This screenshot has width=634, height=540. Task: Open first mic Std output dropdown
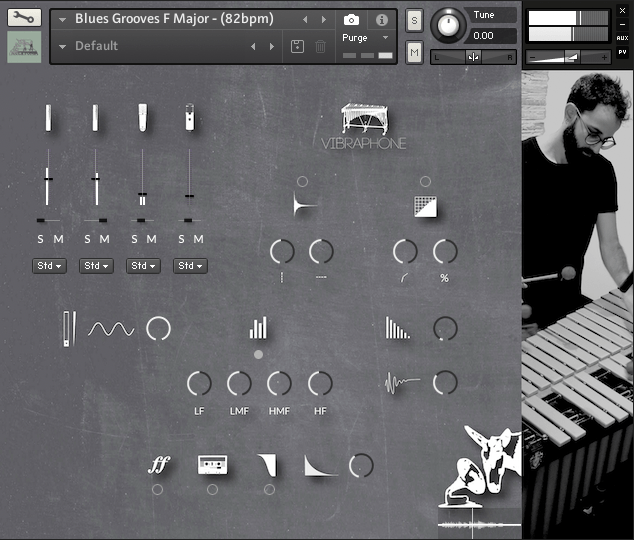49,266
